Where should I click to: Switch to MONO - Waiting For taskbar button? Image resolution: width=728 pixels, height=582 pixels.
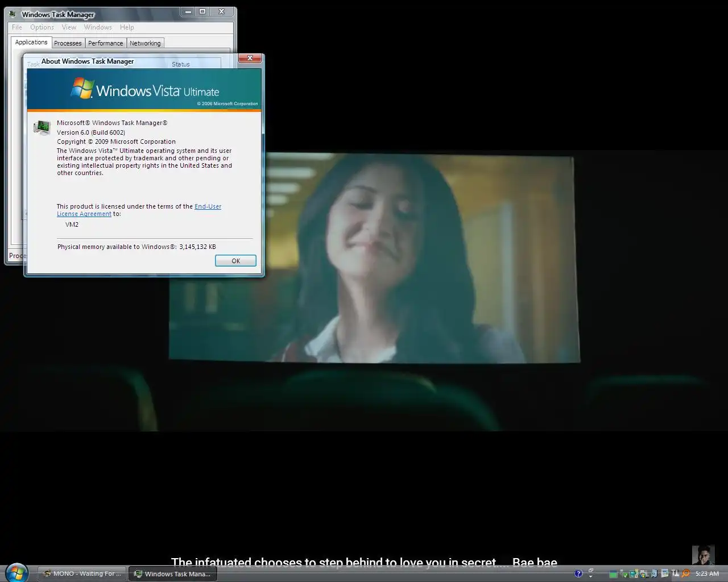(x=82, y=573)
